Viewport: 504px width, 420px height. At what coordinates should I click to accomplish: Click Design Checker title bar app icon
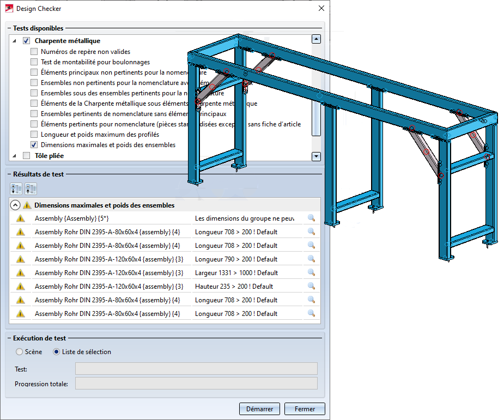pos(9,9)
